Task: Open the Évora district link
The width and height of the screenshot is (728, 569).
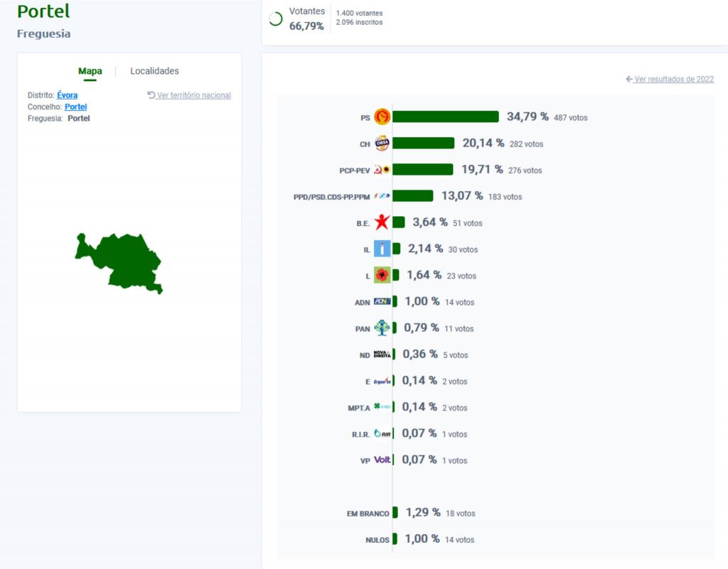Action: click(x=68, y=95)
